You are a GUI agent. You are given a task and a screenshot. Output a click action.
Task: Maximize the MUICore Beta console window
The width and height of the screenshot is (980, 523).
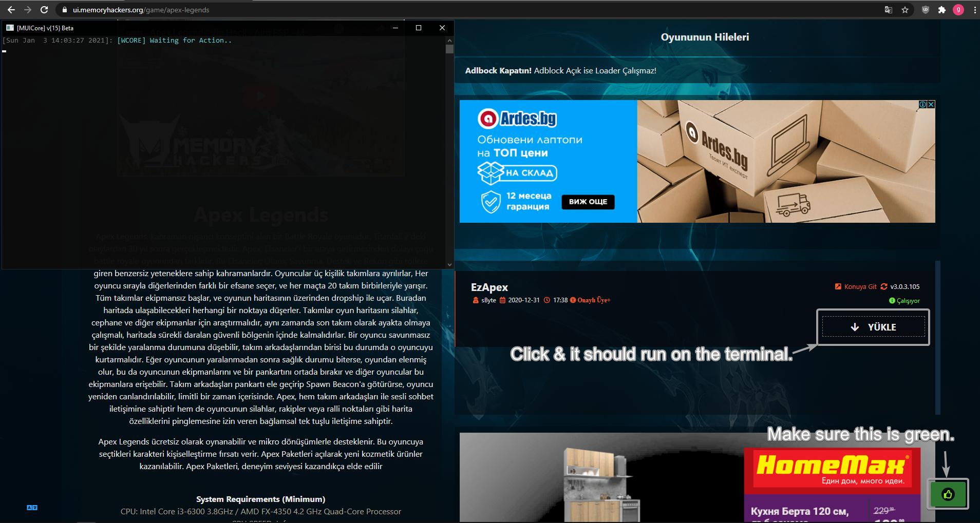pyautogui.click(x=419, y=28)
